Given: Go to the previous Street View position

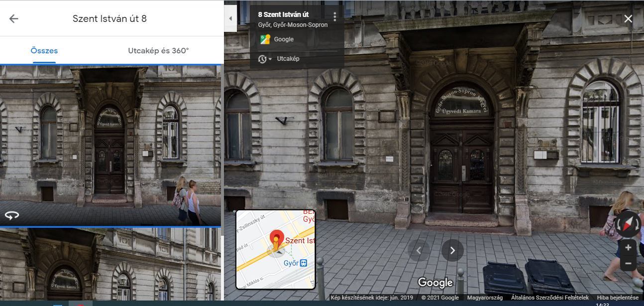Looking at the screenshot, I should coord(419,251).
